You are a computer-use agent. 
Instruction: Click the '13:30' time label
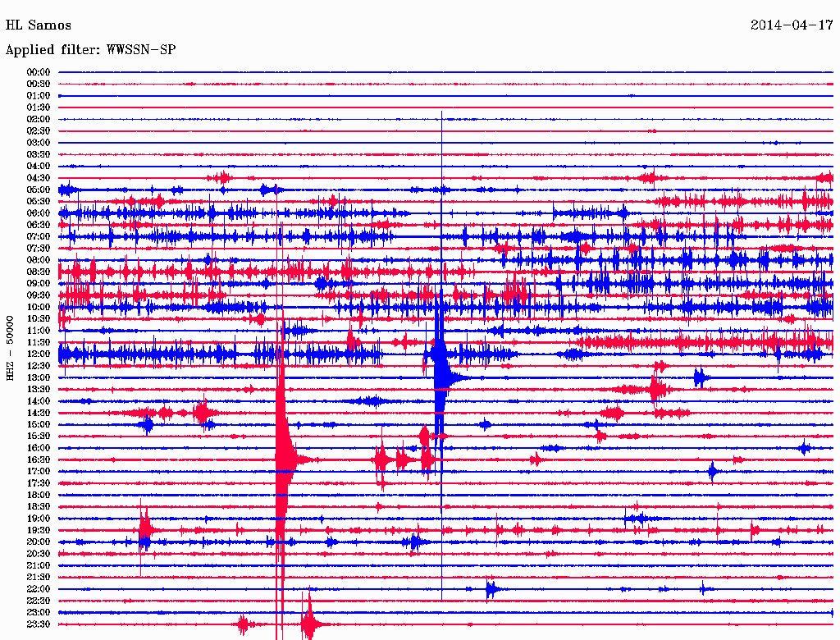click(39, 389)
